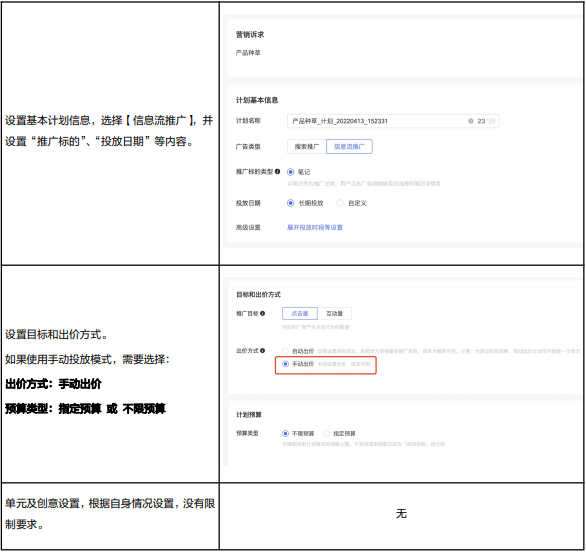Select the 手动出价 bidding radio
Screen dimensions: 586x552
click(x=286, y=364)
